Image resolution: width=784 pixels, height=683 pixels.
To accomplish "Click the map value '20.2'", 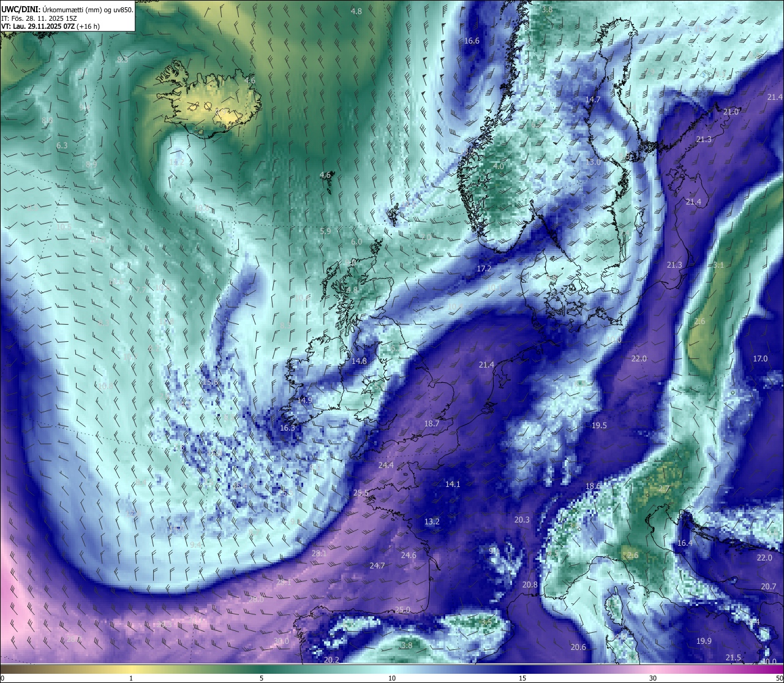I will pyautogui.click(x=331, y=660).
